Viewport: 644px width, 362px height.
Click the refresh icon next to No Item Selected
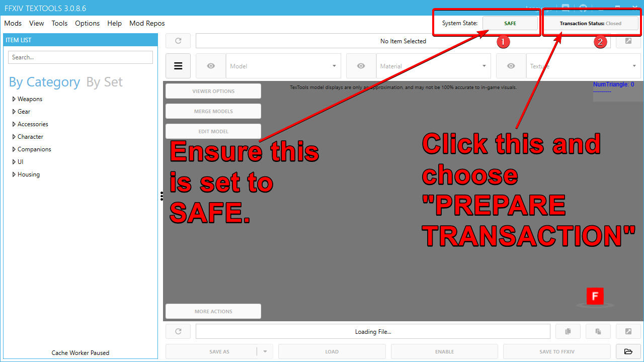[x=178, y=41]
